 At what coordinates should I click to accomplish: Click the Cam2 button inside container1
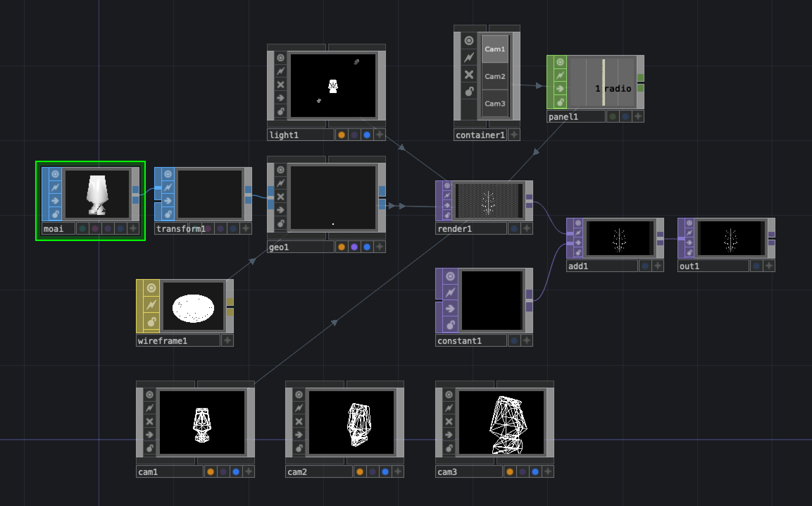(495, 76)
